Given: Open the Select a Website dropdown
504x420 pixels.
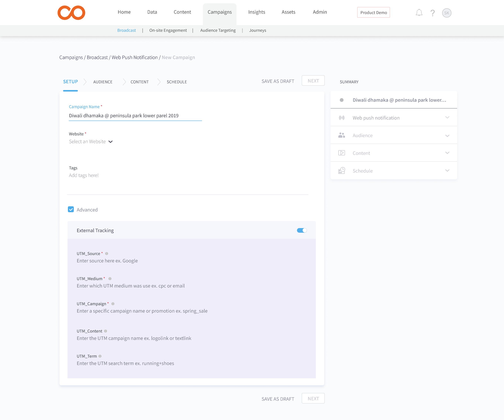Looking at the screenshot, I should [91, 142].
